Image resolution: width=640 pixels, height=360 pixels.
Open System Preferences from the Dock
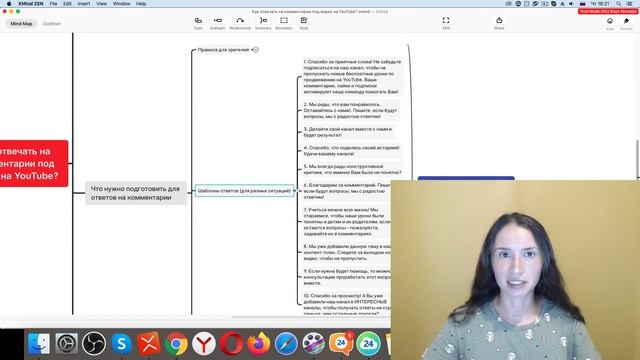67,343
